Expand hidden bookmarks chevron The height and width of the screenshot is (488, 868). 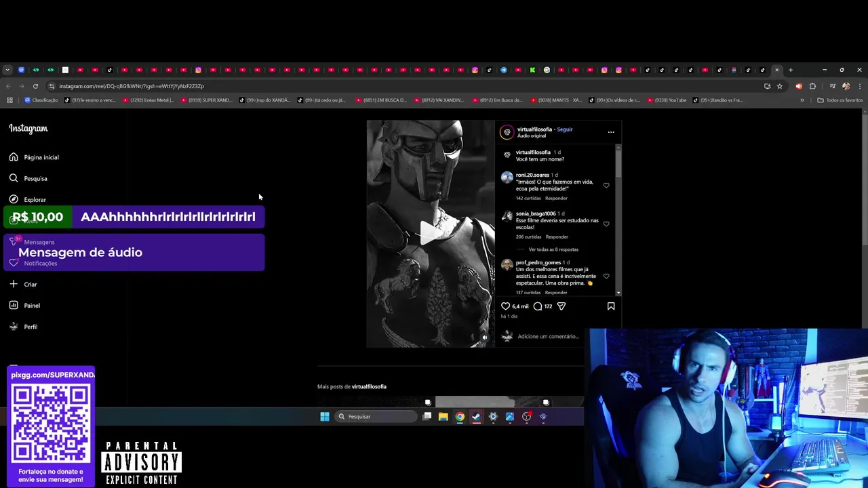click(x=802, y=100)
